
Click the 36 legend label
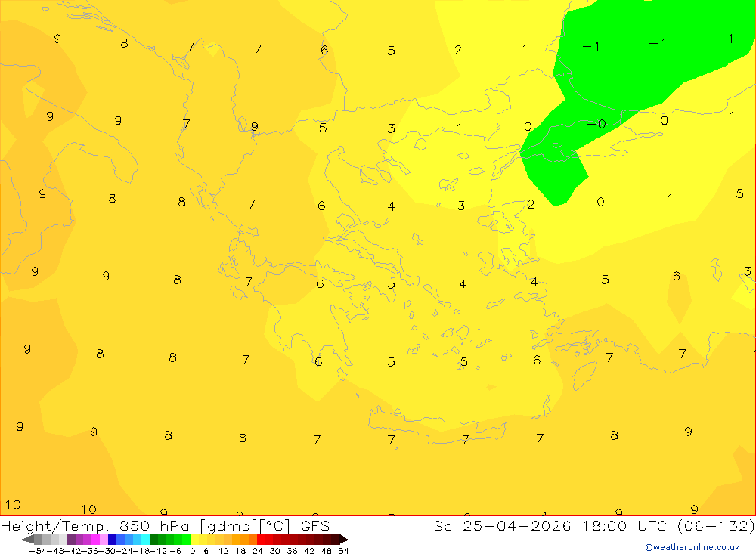click(x=292, y=551)
